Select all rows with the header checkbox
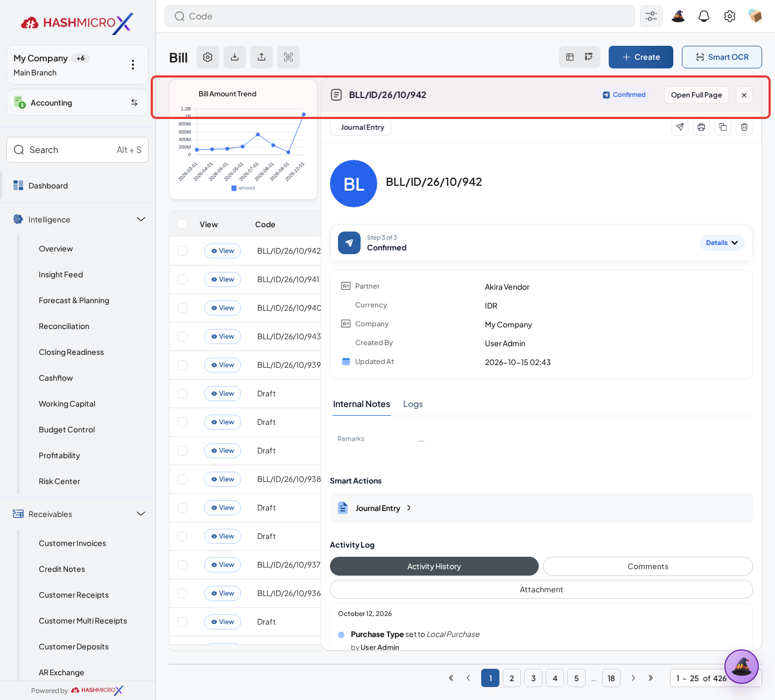 pos(182,224)
